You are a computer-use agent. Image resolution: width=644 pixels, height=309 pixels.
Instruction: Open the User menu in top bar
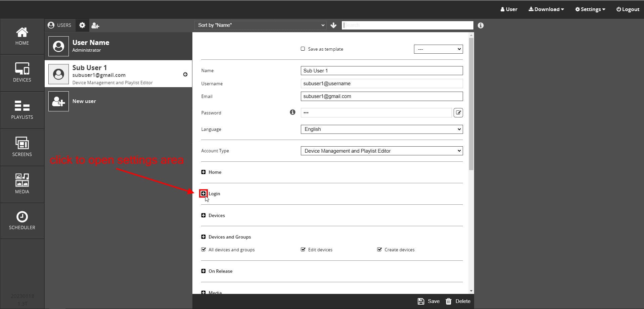coord(509,9)
